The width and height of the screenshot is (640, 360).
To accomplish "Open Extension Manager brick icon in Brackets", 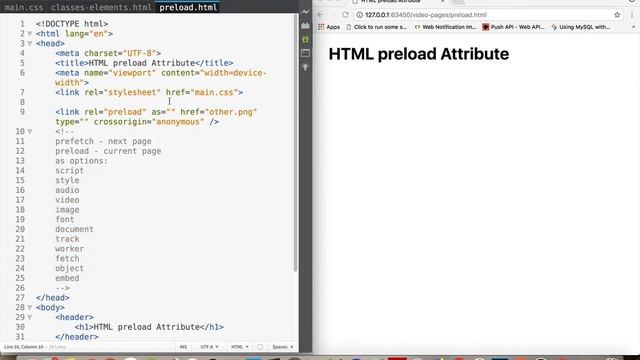I will (305, 26).
